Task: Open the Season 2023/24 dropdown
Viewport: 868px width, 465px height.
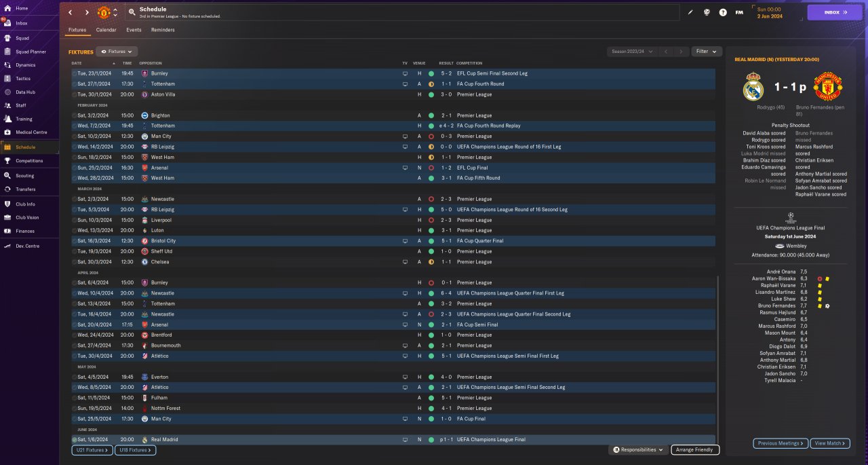Action: (633, 52)
